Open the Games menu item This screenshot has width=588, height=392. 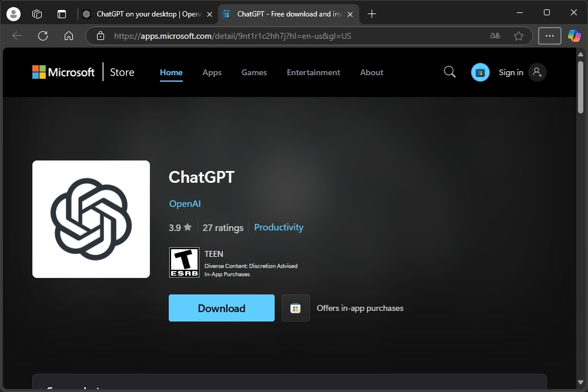(x=254, y=72)
